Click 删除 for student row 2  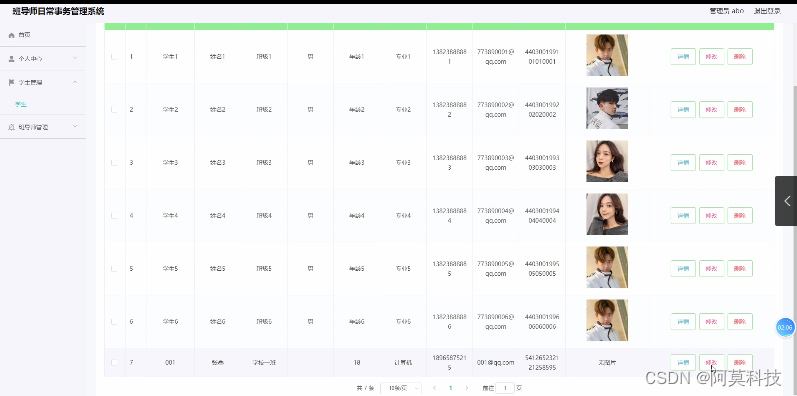tap(740, 109)
